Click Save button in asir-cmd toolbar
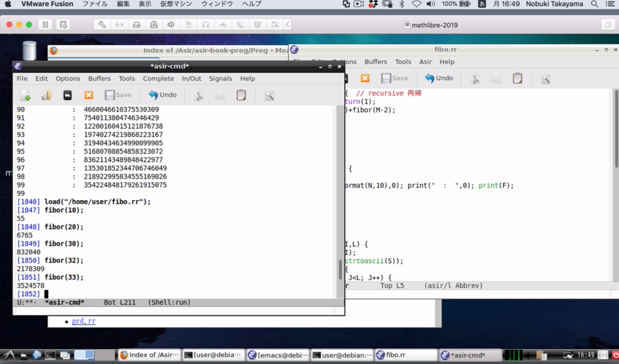The height and width of the screenshot is (364, 619). click(118, 95)
